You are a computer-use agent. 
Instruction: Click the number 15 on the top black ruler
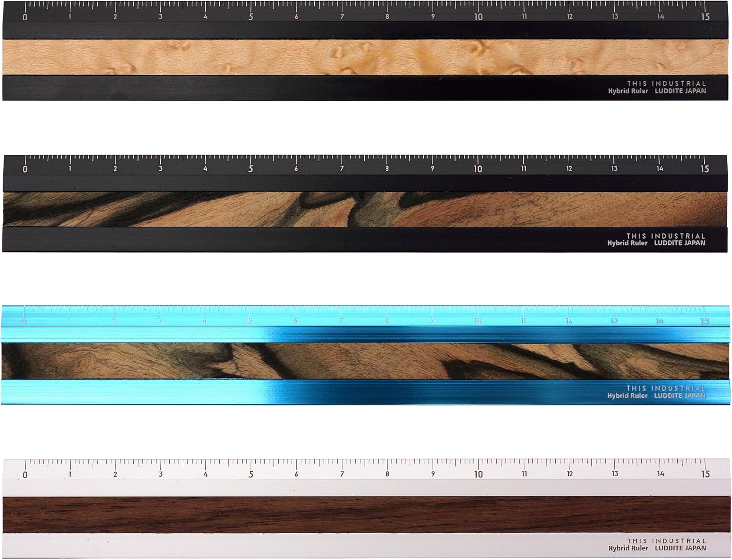(705, 17)
